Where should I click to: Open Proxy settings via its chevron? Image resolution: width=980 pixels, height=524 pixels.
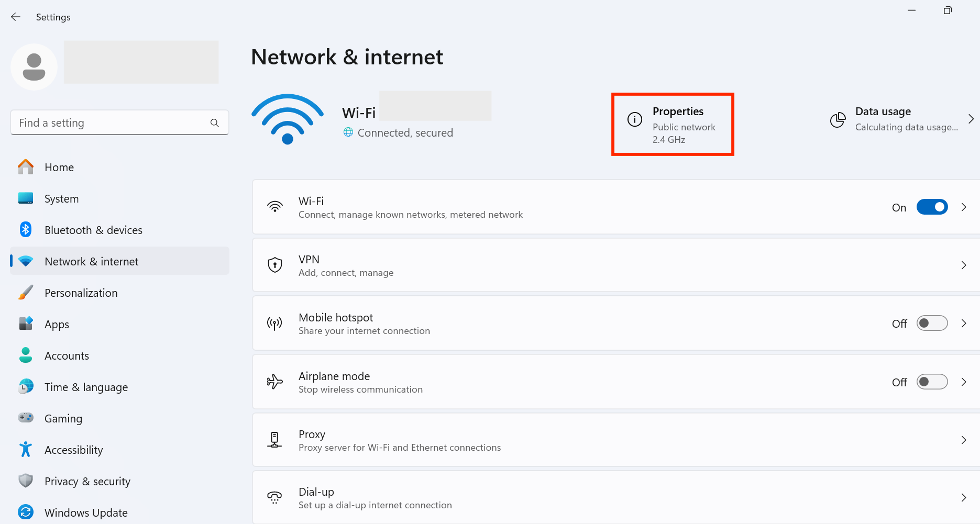tap(964, 440)
